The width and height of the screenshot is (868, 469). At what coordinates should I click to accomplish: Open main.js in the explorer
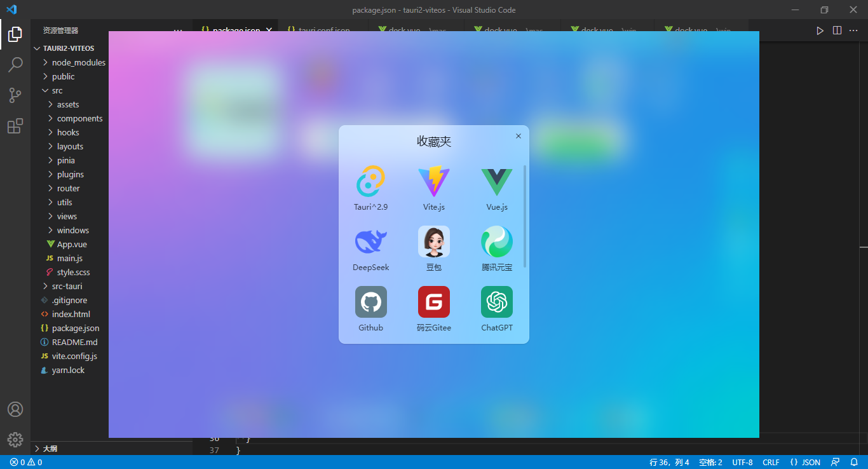click(x=70, y=258)
